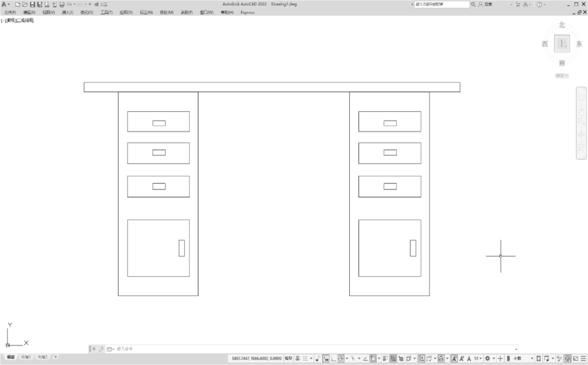Image resolution: width=588 pixels, height=365 pixels.
Task: Open the Object Snap settings dropdown arrow
Action: pos(379,359)
